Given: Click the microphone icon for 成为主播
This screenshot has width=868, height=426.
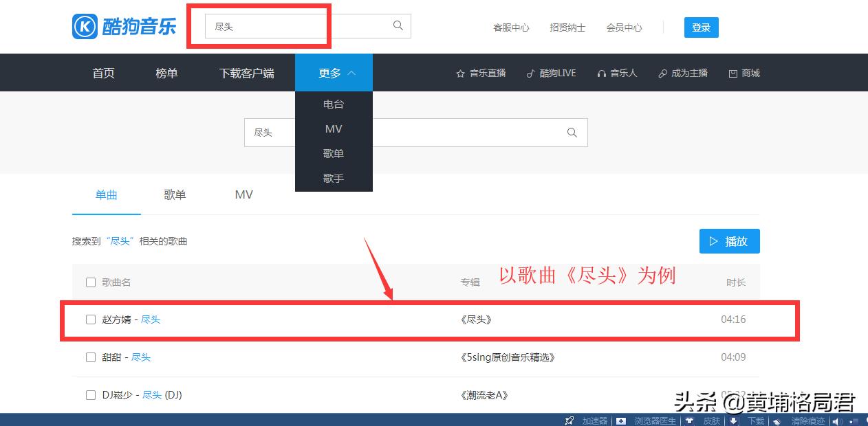Looking at the screenshot, I should 662,73.
